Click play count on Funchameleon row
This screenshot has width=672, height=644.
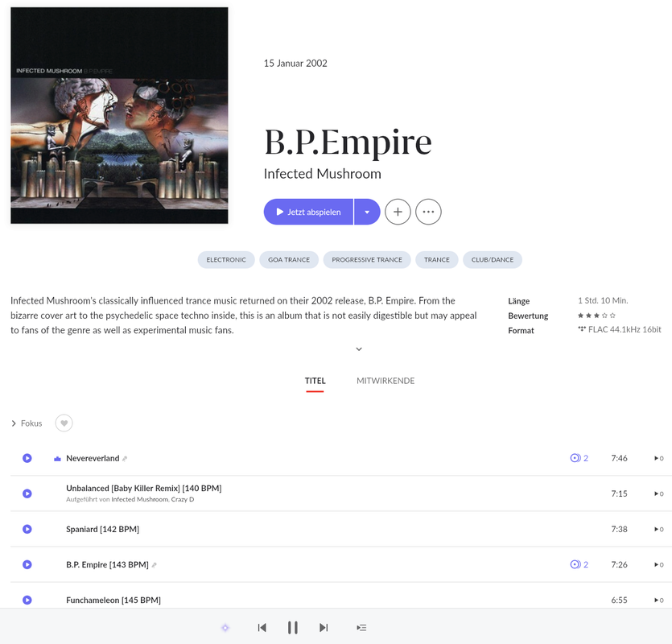pos(658,601)
